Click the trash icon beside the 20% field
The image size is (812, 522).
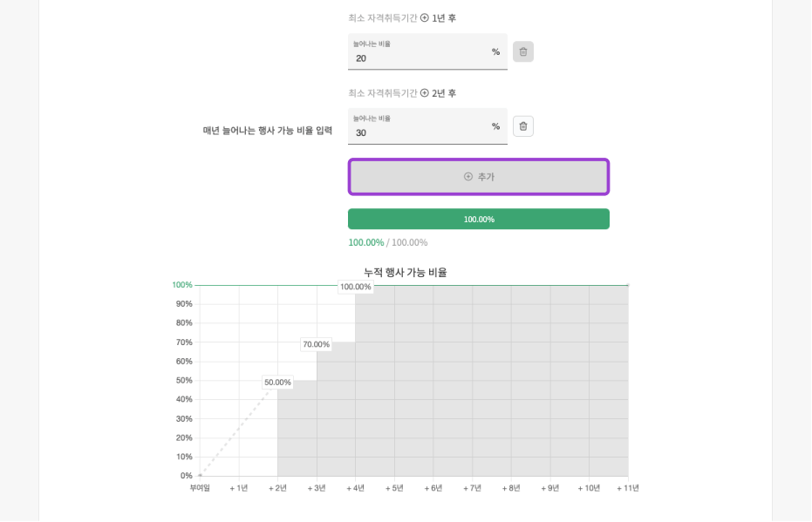click(522, 51)
